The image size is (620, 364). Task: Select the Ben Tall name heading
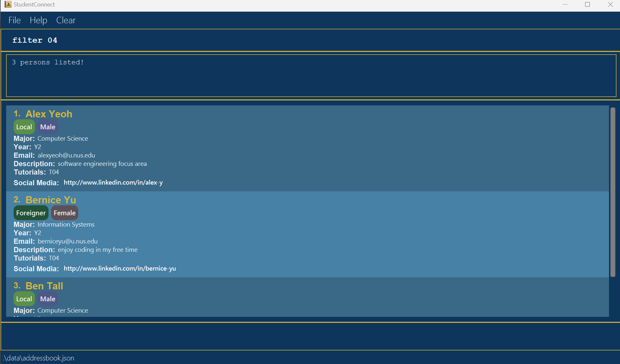pos(44,286)
